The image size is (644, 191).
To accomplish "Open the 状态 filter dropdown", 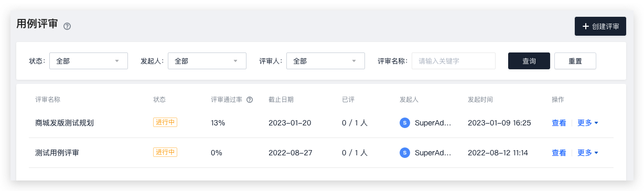I will pyautogui.click(x=89, y=61).
